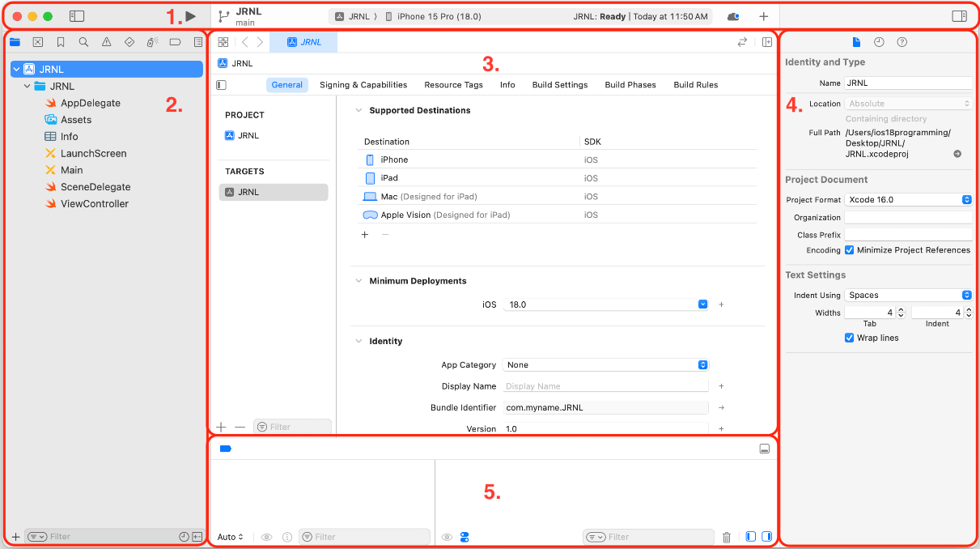Open the Build Rules tab
This screenshot has width=980, height=549.
click(x=696, y=85)
